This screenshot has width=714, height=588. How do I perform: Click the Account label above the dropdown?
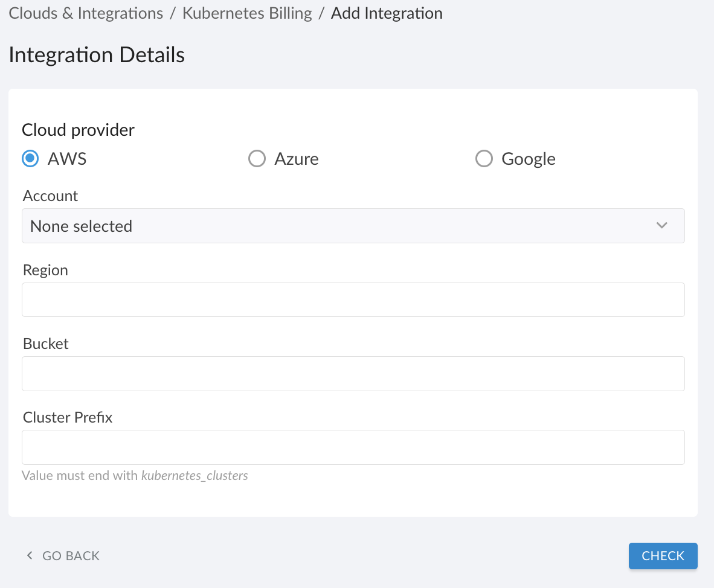(x=50, y=196)
